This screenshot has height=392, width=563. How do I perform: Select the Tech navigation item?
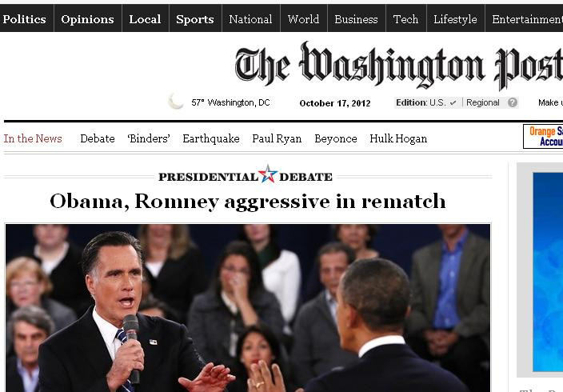pyautogui.click(x=405, y=19)
